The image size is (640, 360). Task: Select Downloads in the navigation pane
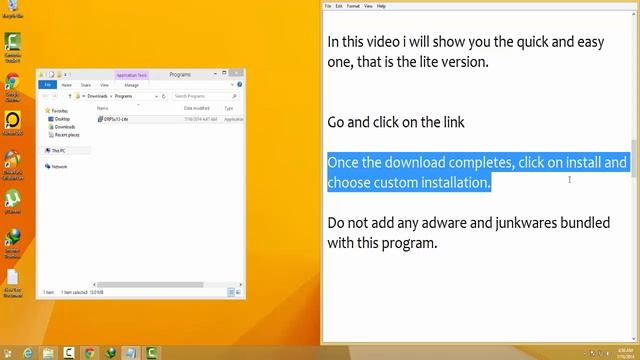click(62, 127)
